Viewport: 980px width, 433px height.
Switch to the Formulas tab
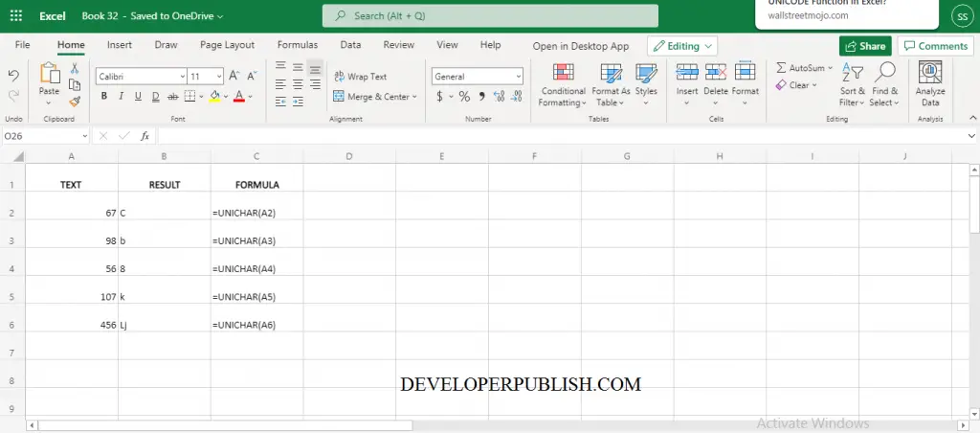point(298,45)
